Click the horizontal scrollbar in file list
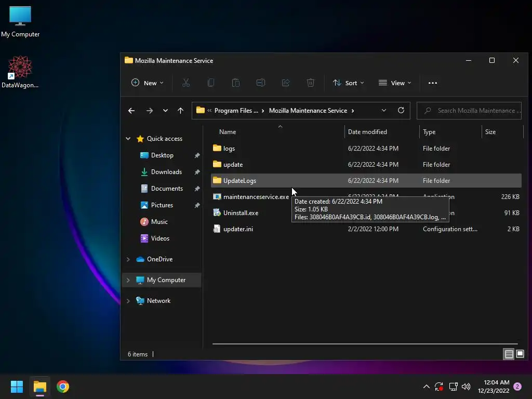Screen dimensions: 532x399 [365, 344]
